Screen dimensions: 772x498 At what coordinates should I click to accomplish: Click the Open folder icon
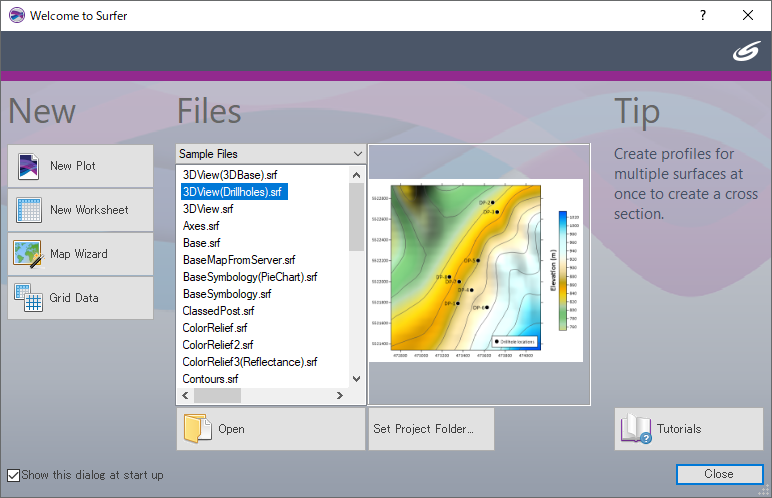coord(197,429)
